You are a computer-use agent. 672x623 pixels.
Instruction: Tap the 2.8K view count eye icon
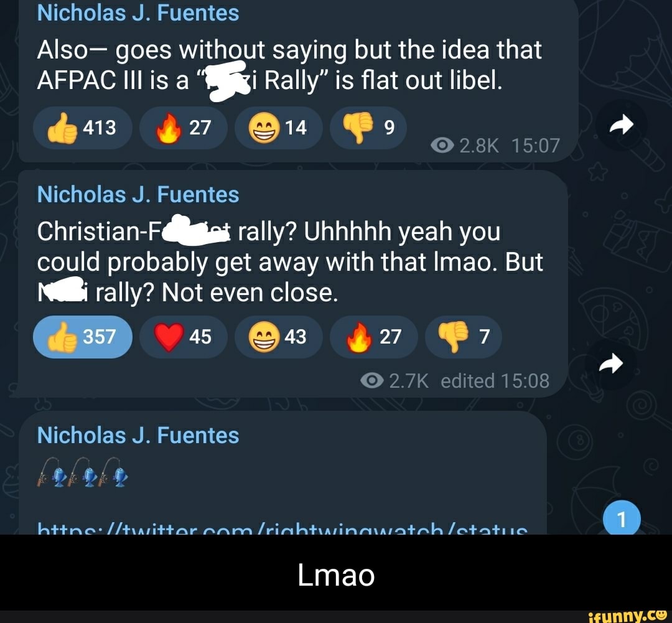[442, 146]
